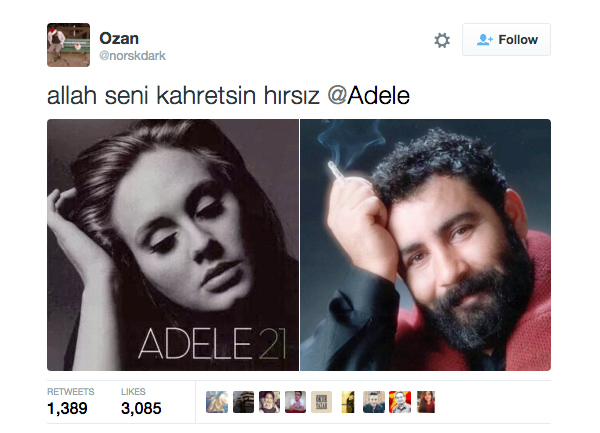Open the gear settings menu

click(442, 40)
